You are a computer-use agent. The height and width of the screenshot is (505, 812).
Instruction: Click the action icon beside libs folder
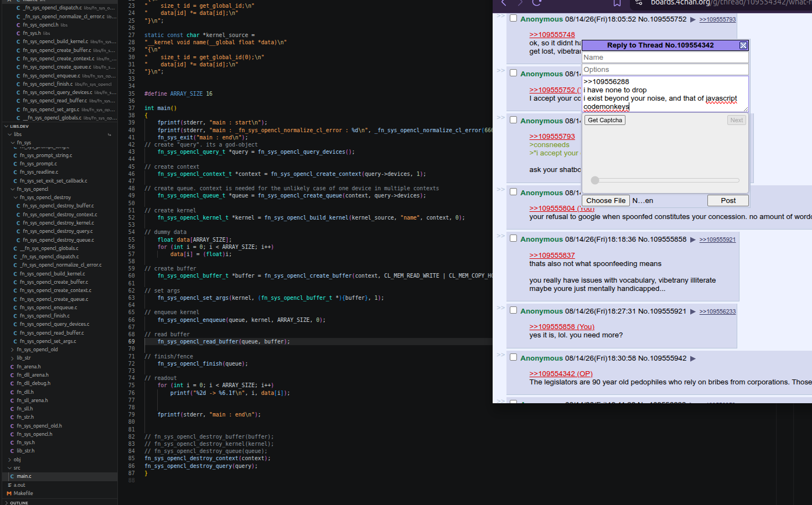(x=110, y=134)
